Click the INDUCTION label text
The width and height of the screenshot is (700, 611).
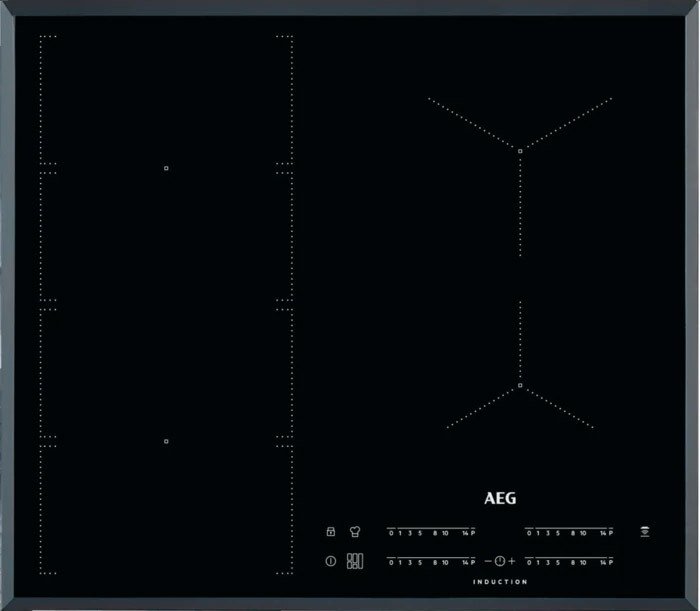[x=500, y=582]
